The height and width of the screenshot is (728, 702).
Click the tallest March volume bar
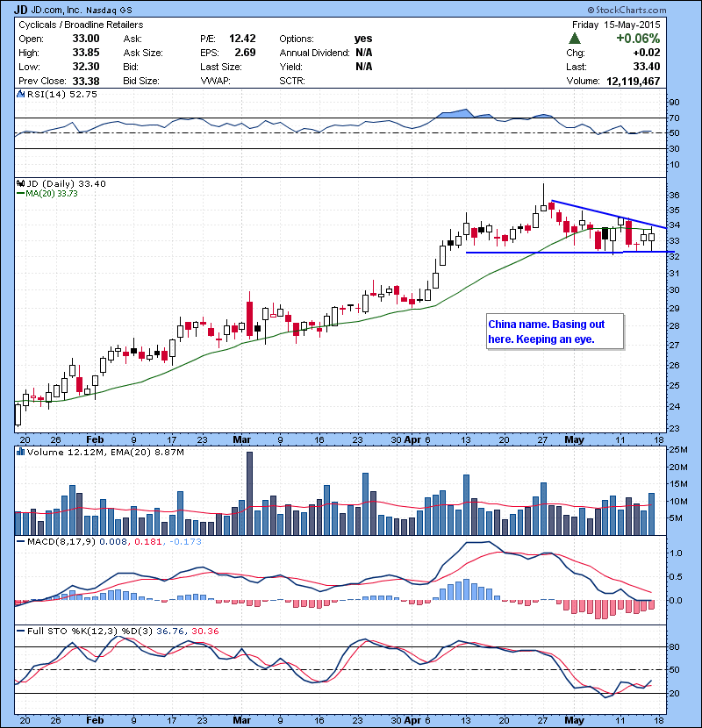pos(249,493)
